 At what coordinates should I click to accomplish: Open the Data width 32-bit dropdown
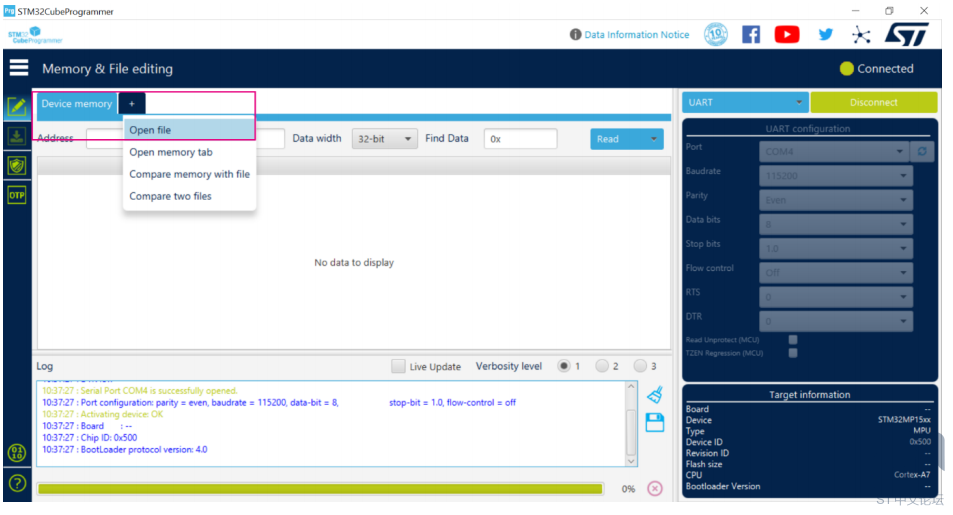point(385,139)
